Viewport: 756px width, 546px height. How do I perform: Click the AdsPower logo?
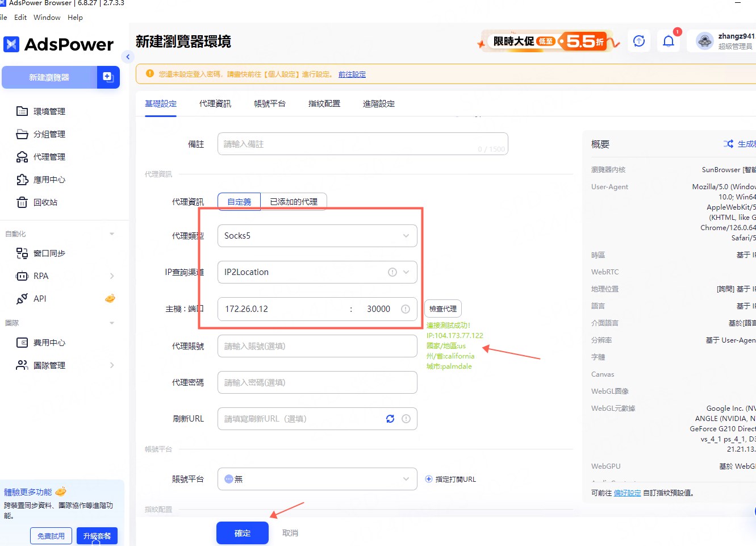59,44
